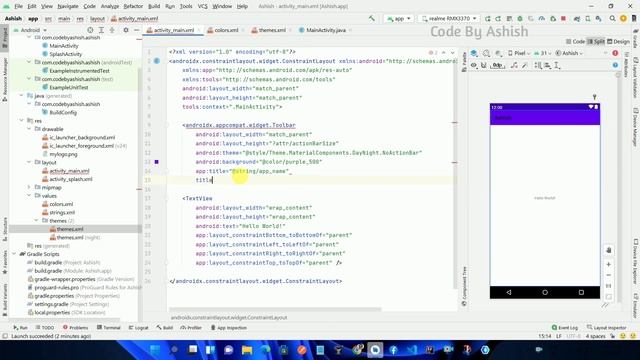
Task: Click the Infer Constraints magic wand icon
Action: pyautogui.click(x=525, y=65)
